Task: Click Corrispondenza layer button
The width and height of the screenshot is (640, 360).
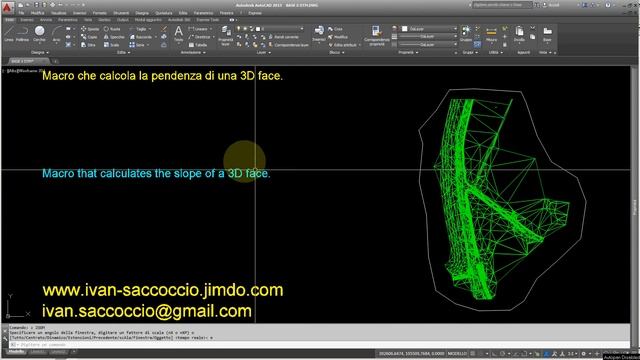Action: [x=289, y=45]
